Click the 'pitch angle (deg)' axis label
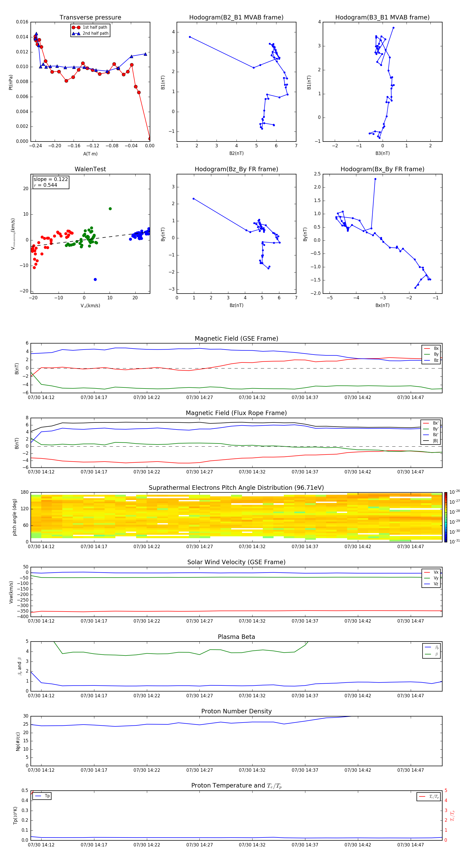The width and height of the screenshot is (473, 868). coord(14,517)
